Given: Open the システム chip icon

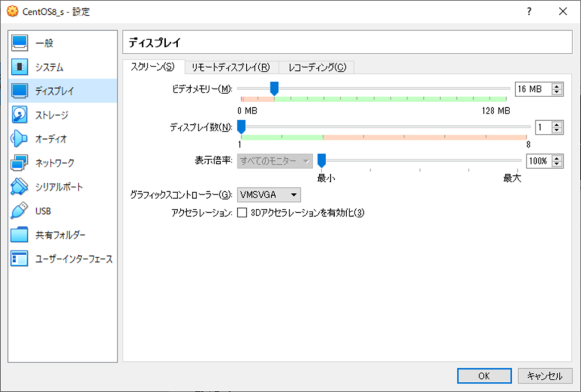Looking at the screenshot, I should (19, 67).
